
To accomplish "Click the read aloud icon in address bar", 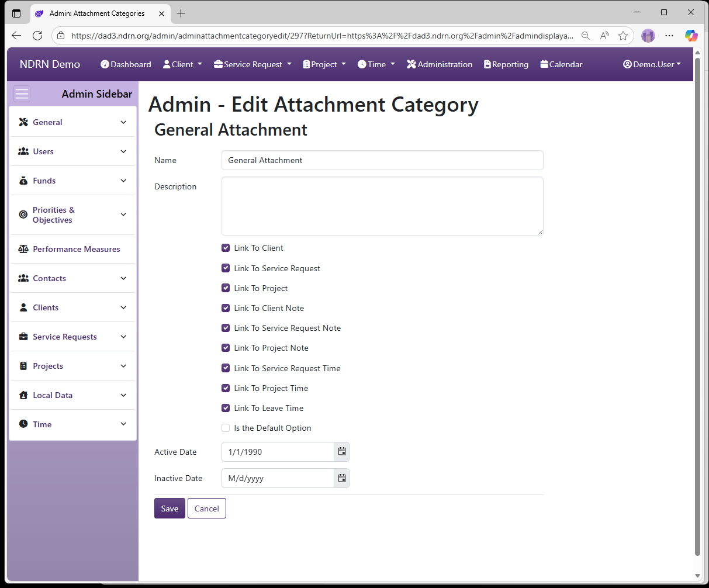I will point(604,36).
